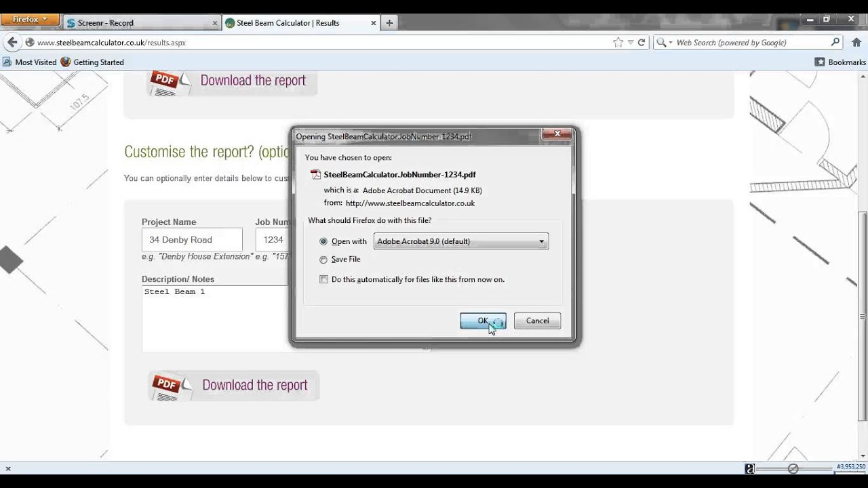
Task: Switch to the Screenr - Record tab
Action: click(x=141, y=23)
